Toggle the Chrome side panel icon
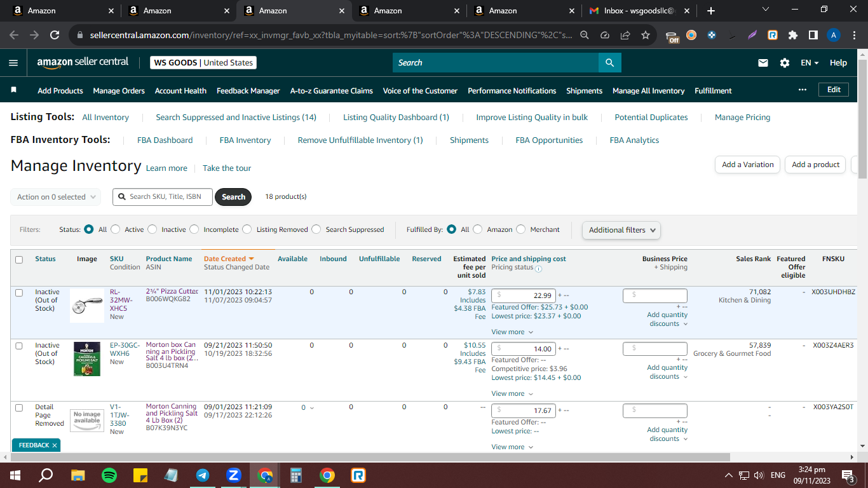The width and height of the screenshot is (868, 488). tap(813, 36)
